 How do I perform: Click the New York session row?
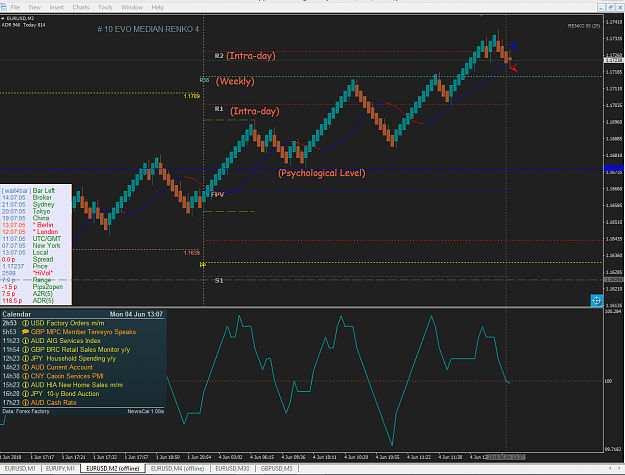31,245
